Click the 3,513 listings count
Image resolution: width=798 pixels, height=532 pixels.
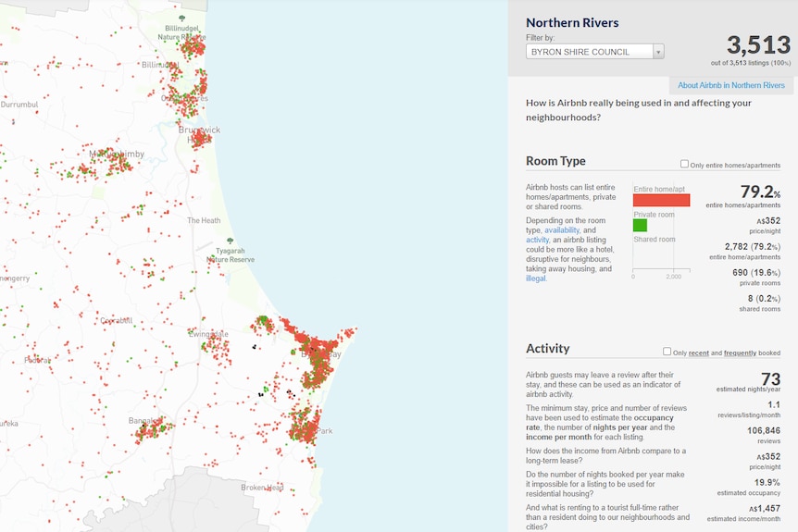pyautogui.click(x=758, y=44)
